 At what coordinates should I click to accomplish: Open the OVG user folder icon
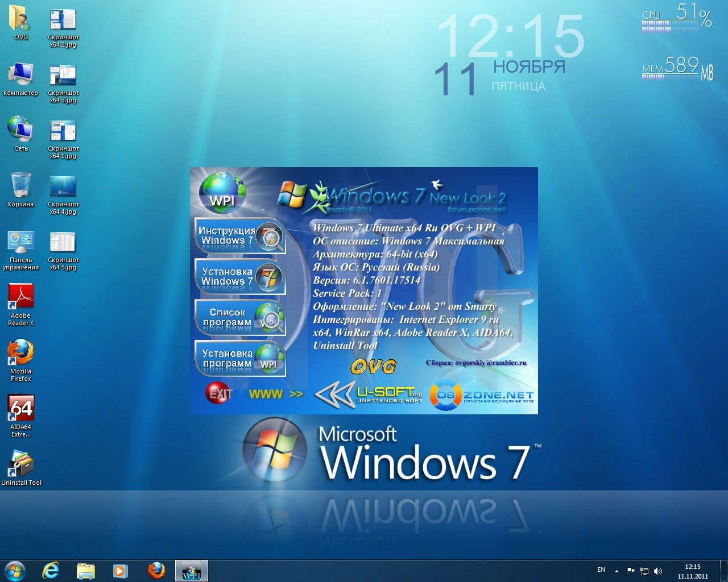click(20, 23)
